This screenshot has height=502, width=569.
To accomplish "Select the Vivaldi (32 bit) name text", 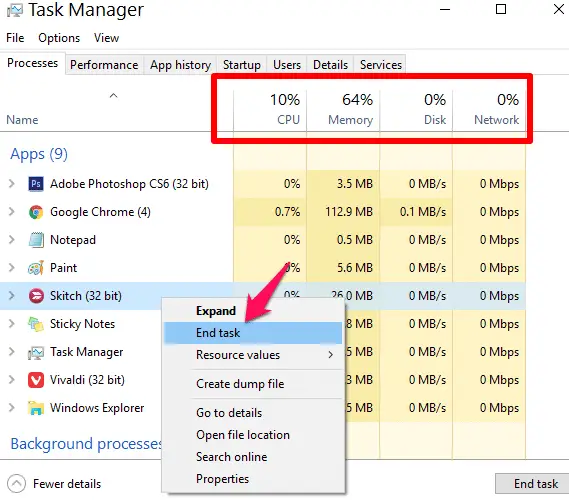I will click(x=87, y=380).
